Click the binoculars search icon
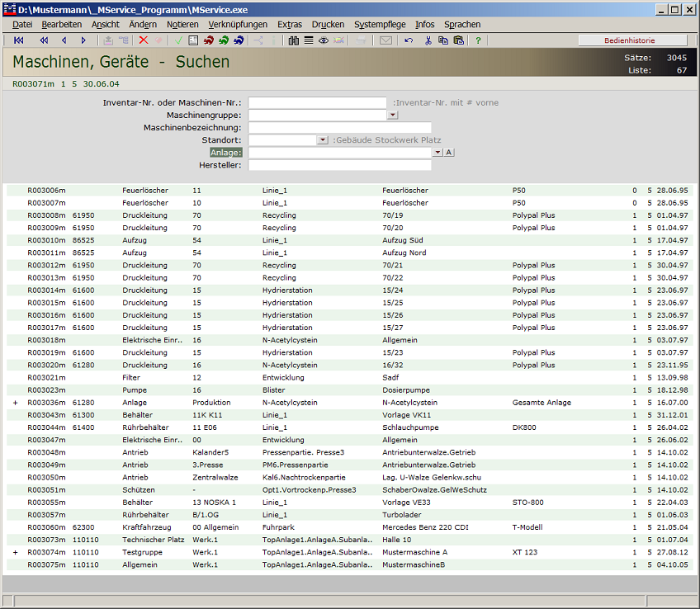This screenshot has width=700, height=609. (x=293, y=40)
